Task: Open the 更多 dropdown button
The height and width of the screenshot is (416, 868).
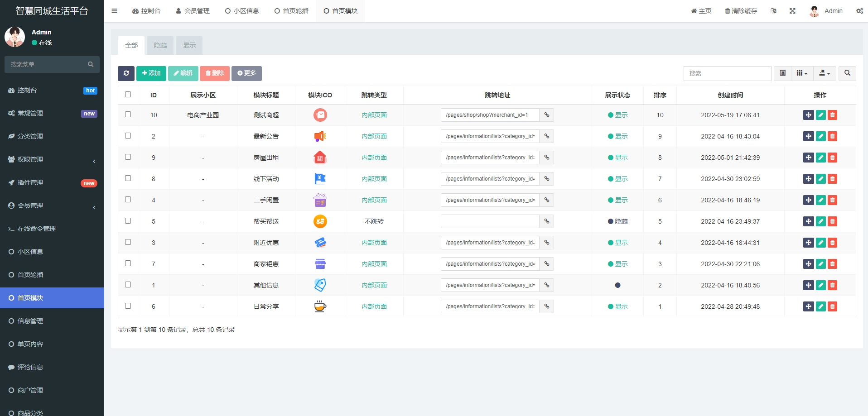Action: (x=246, y=73)
